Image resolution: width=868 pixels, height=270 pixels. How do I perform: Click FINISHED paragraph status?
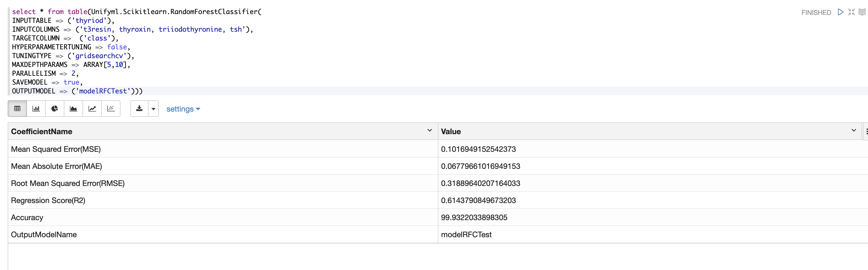click(x=816, y=12)
